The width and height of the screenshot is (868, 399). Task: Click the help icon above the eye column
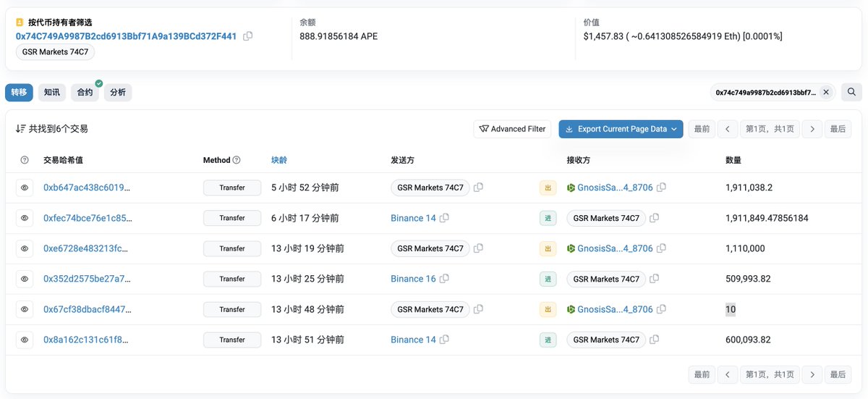pyautogui.click(x=25, y=160)
